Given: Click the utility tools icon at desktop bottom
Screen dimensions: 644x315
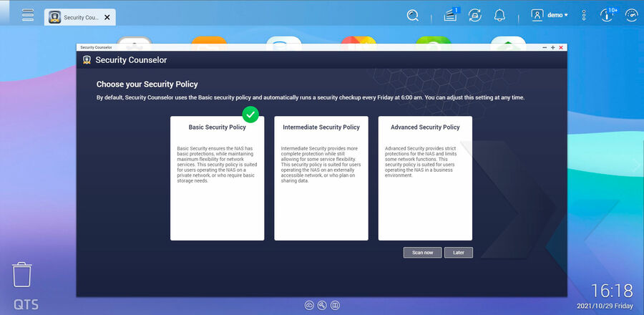Looking at the screenshot, I should point(322,305).
